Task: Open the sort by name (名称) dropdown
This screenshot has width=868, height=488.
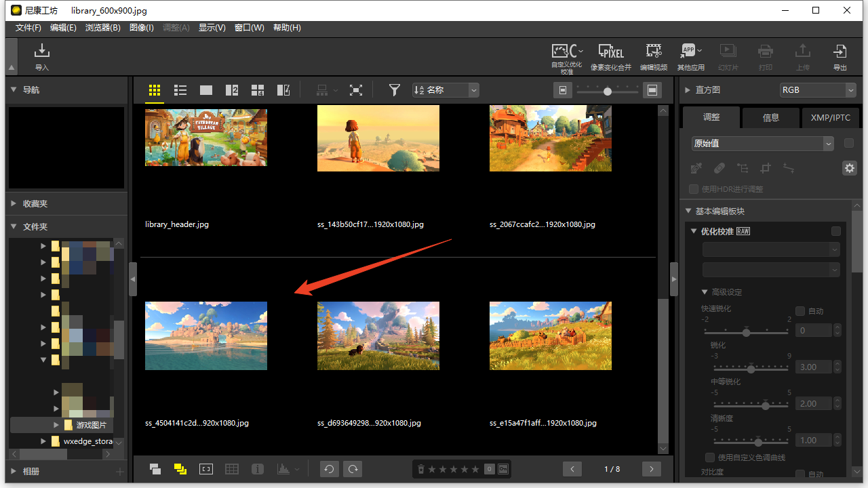Action: tap(446, 90)
